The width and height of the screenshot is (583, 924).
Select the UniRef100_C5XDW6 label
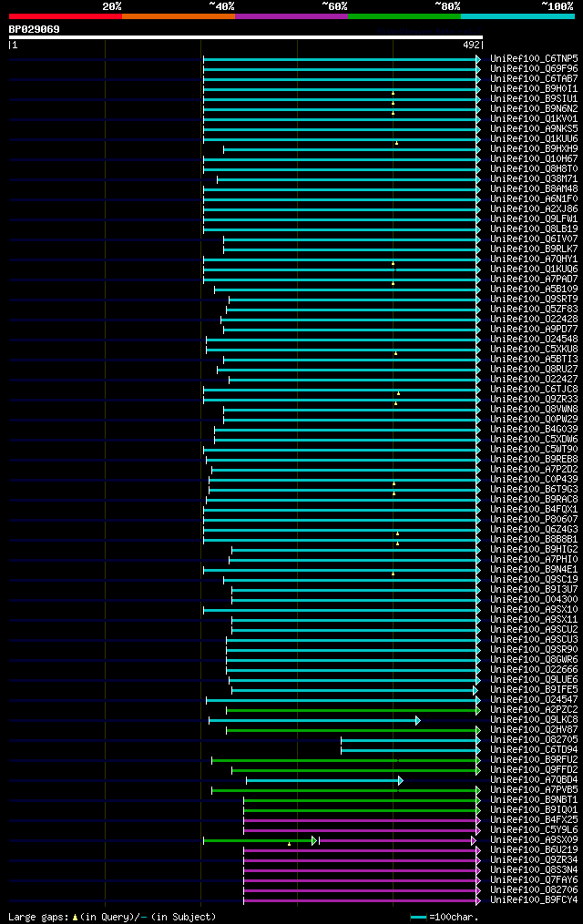coord(534,440)
